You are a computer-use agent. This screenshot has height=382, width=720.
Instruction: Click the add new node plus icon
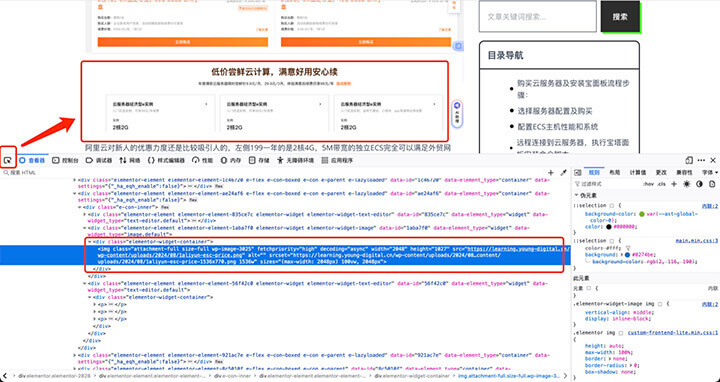(551, 173)
